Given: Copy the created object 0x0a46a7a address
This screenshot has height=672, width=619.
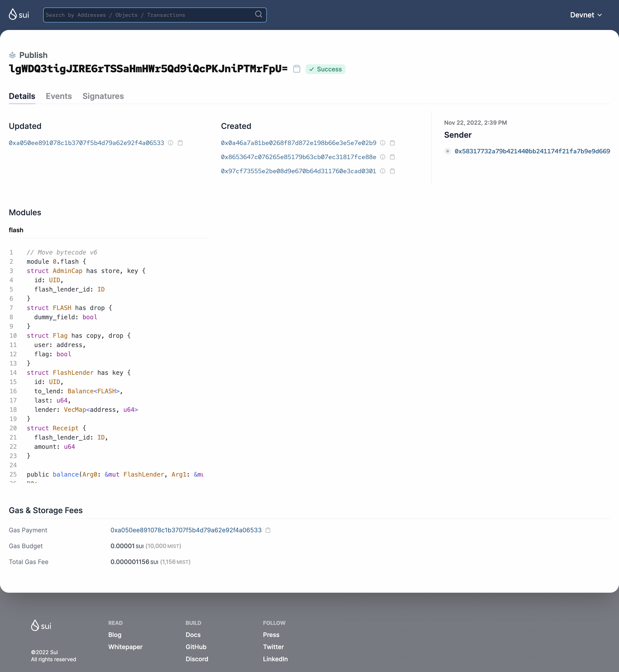Looking at the screenshot, I should pyautogui.click(x=392, y=143).
